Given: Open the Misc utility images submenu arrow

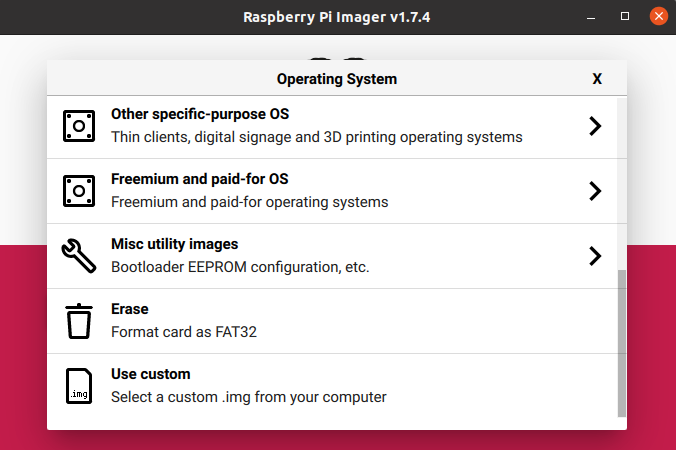Looking at the screenshot, I should [595, 256].
